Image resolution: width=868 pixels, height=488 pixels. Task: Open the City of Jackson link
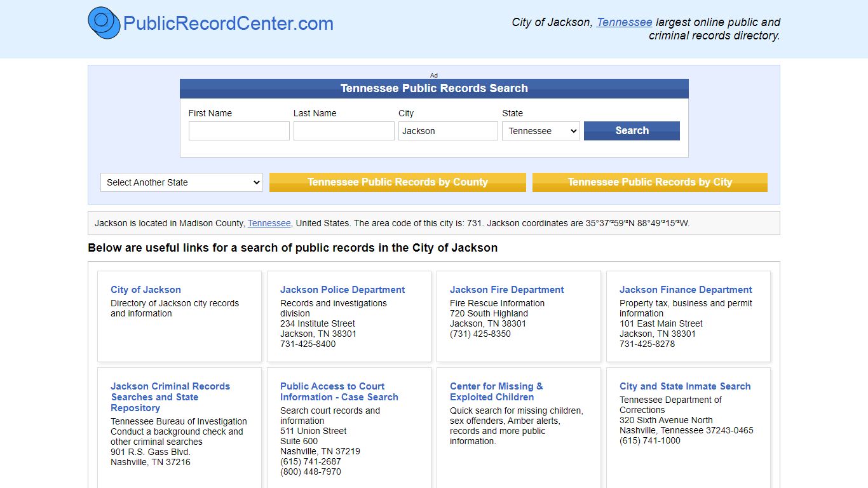pyautogui.click(x=146, y=290)
